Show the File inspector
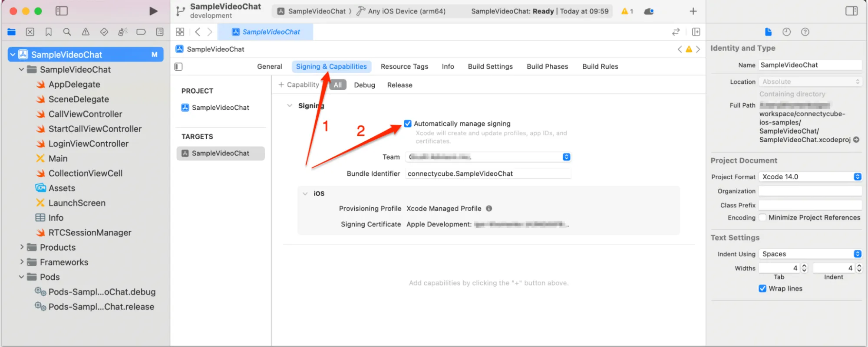This screenshot has width=868, height=347. pyautogui.click(x=768, y=32)
